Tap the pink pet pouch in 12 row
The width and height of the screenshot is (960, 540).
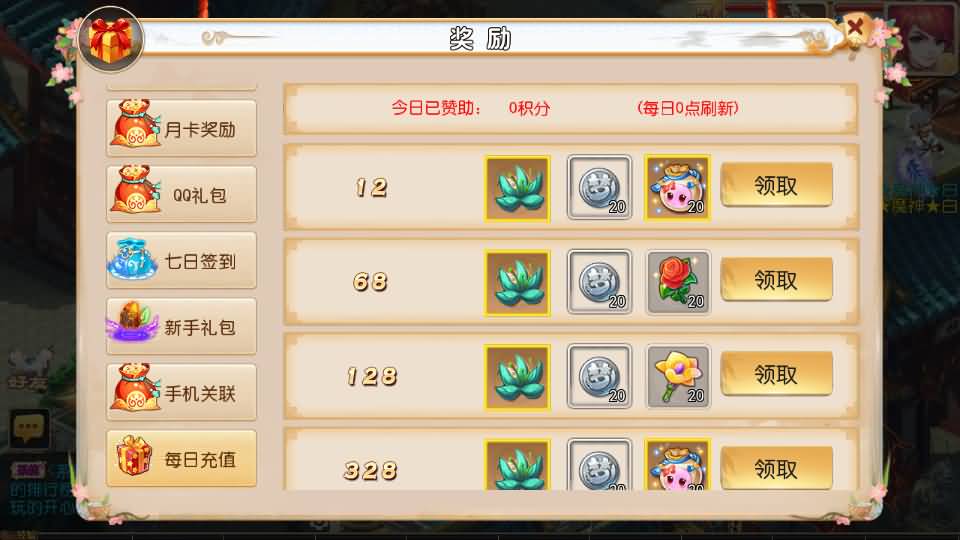(678, 187)
